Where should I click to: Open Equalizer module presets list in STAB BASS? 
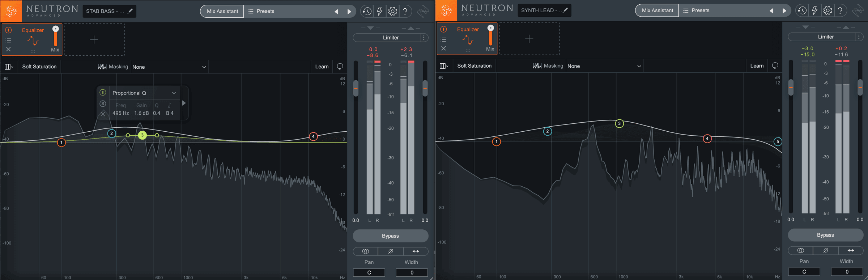[x=9, y=40]
